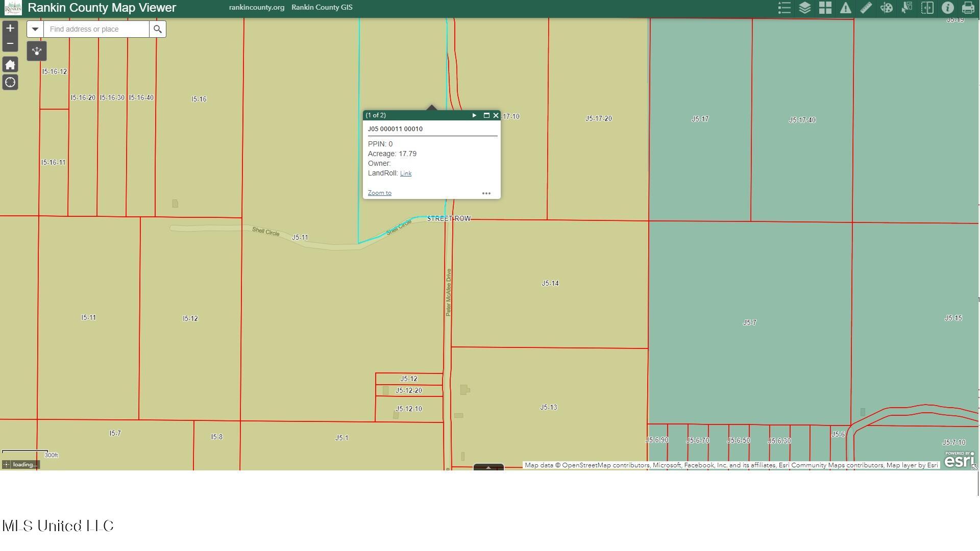
Task: Click parcel label I5-7
Action: click(115, 434)
